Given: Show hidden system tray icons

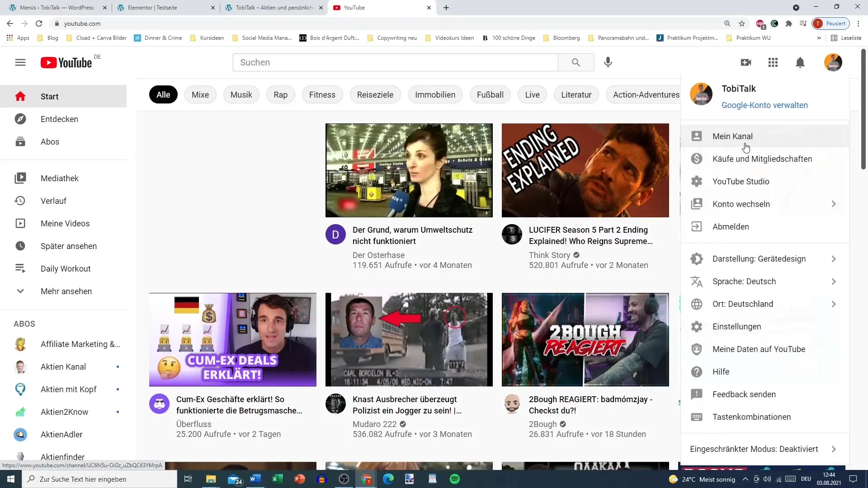Looking at the screenshot, I should [x=745, y=479].
